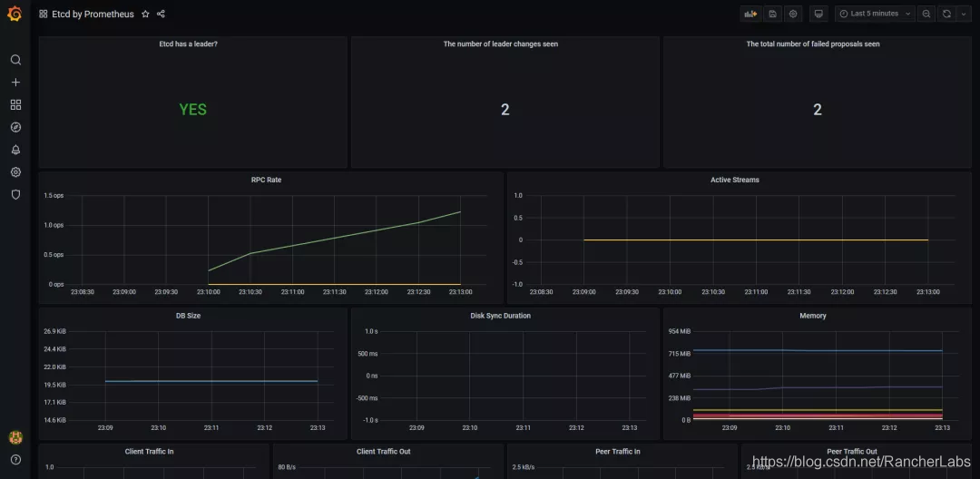Open the leader changes seen panel title menu
Image resolution: width=980 pixels, height=479 pixels.
point(501,44)
